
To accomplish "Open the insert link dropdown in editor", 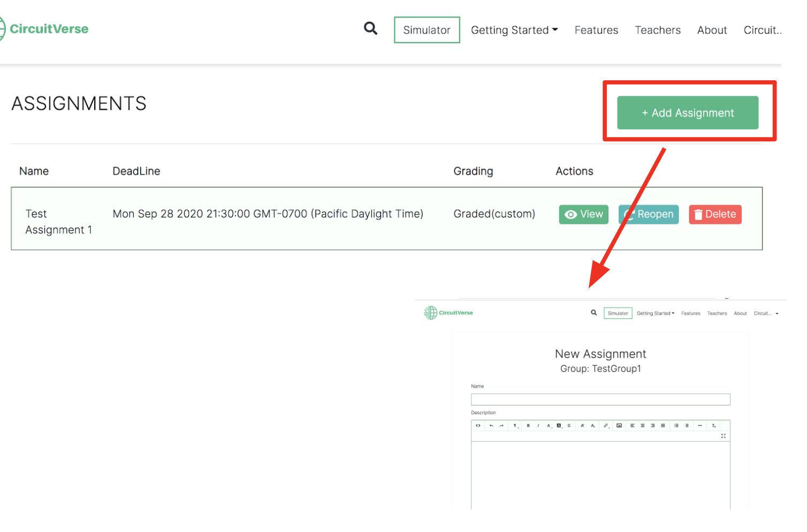I will (x=606, y=425).
